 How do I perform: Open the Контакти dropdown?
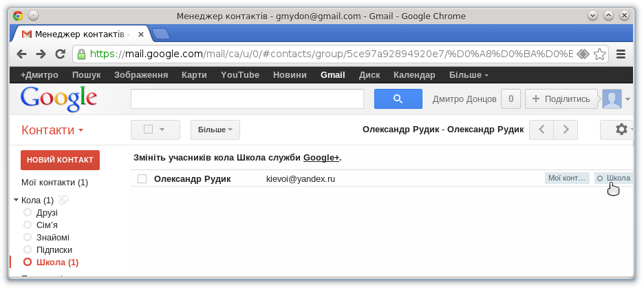(x=52, y=130)
